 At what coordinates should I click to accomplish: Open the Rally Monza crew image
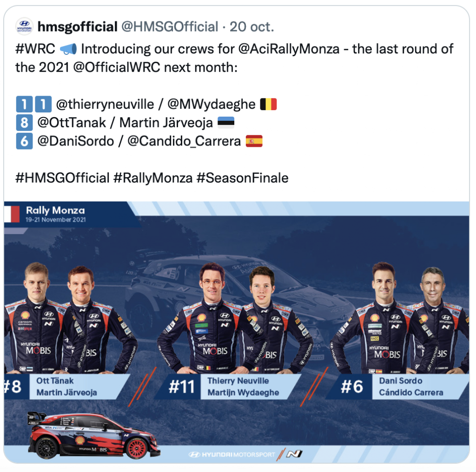tap(237, 332)
